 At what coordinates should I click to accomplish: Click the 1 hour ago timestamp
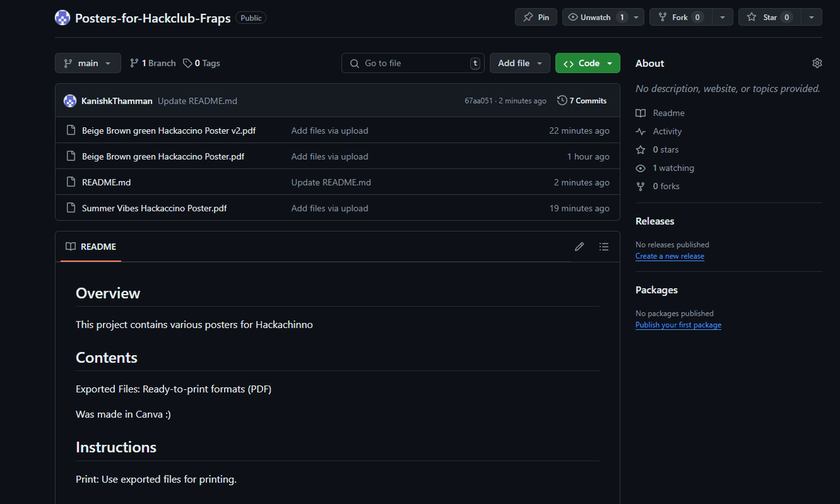click(588, 156)
